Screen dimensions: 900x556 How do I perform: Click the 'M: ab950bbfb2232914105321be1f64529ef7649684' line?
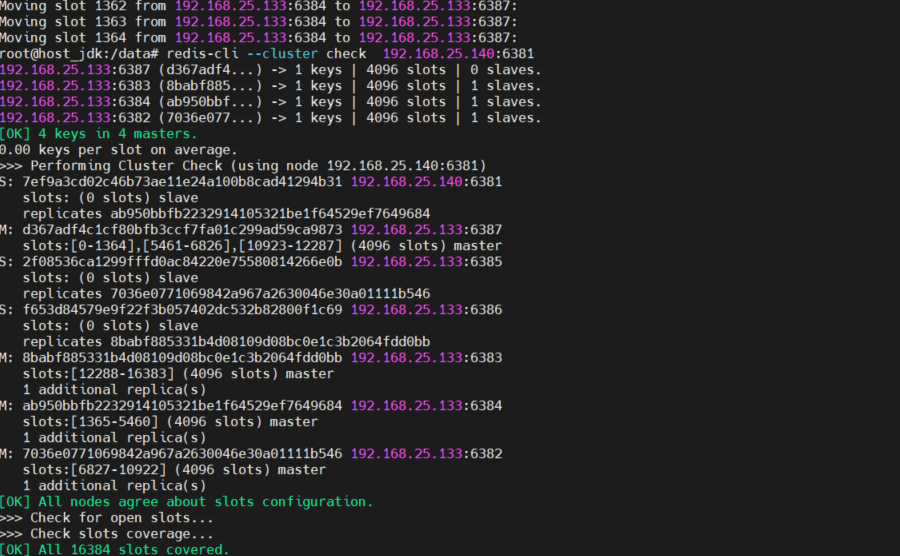pyautogui.click(x=251, y=406)
